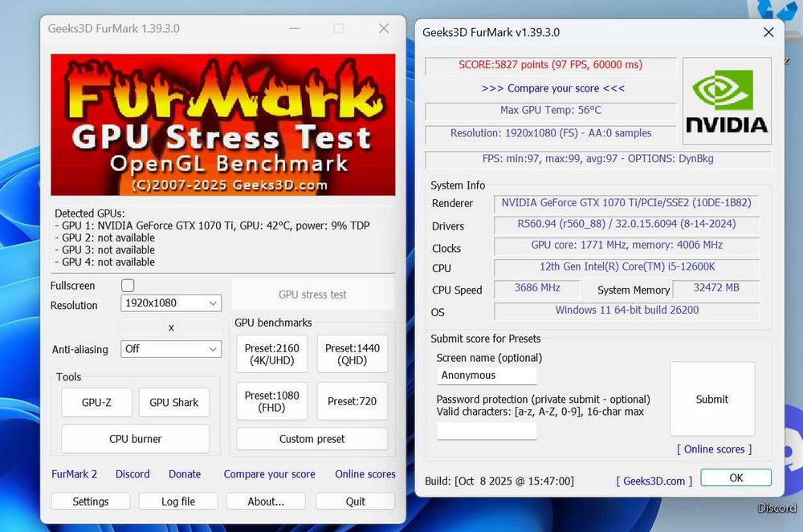803x532 pixels.
Task: Quit FurMark with the Quit button
Action: pyautogui.click(x=356, y=502)
